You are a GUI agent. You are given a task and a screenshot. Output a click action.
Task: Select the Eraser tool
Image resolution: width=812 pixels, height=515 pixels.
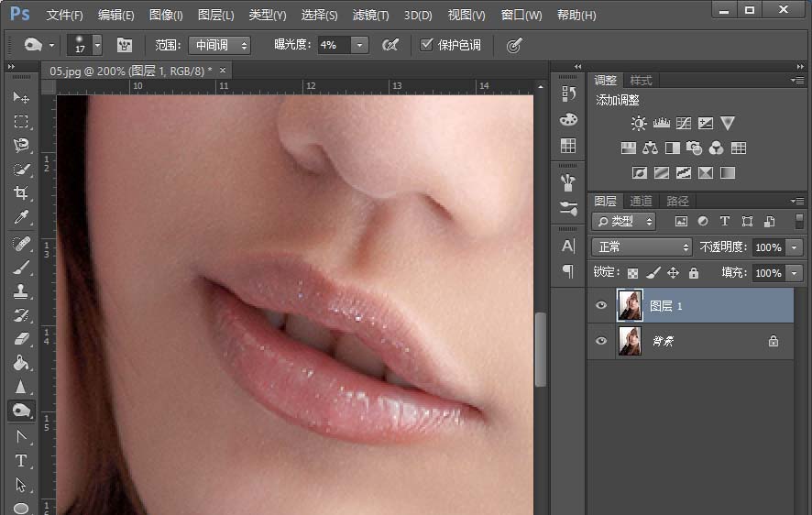click(x=21, y=339)
